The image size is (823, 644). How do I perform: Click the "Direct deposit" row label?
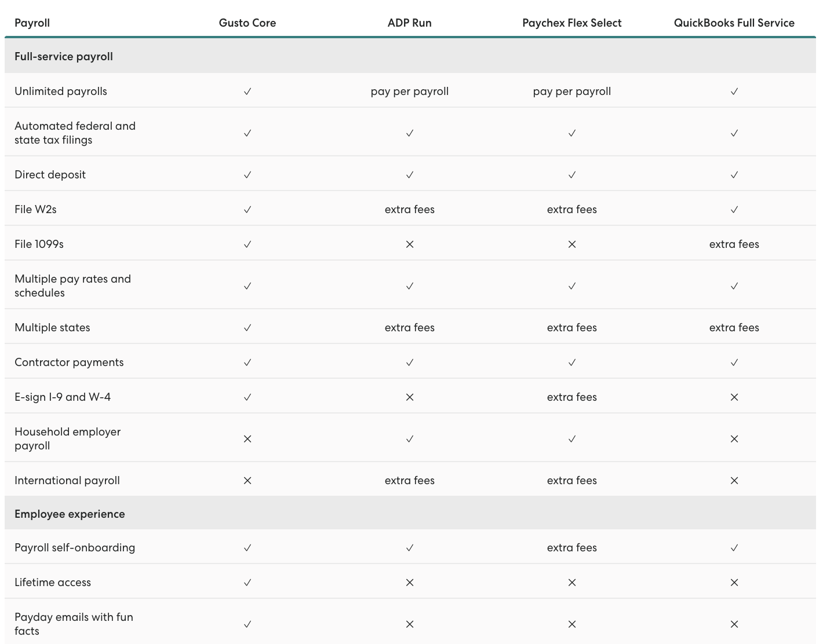50,175
